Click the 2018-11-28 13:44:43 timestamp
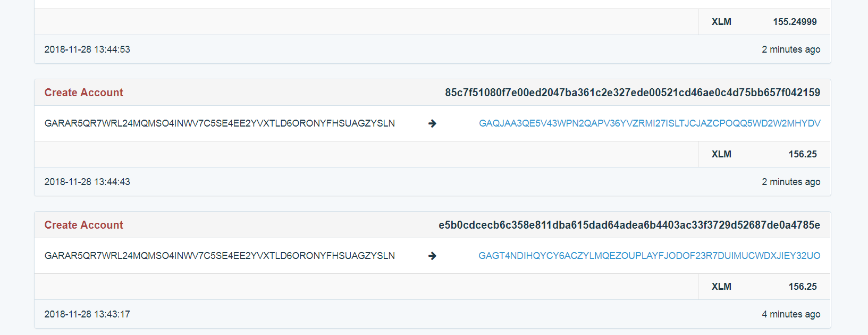This screenshot has height=335, width=868. tap(87, 182)
